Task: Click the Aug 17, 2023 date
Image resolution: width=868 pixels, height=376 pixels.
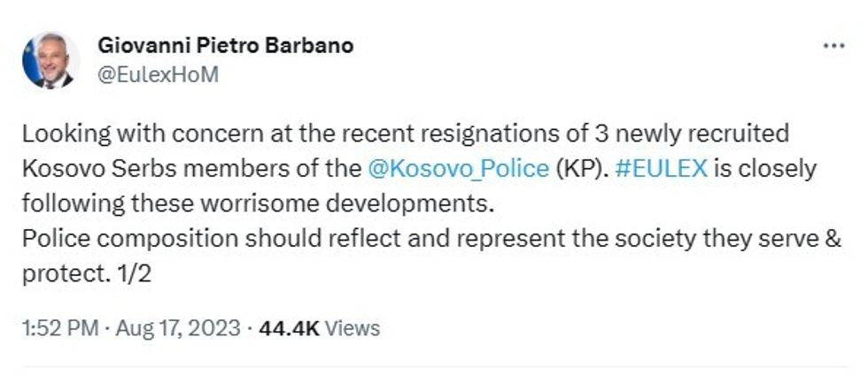Action: coord(176,328)
